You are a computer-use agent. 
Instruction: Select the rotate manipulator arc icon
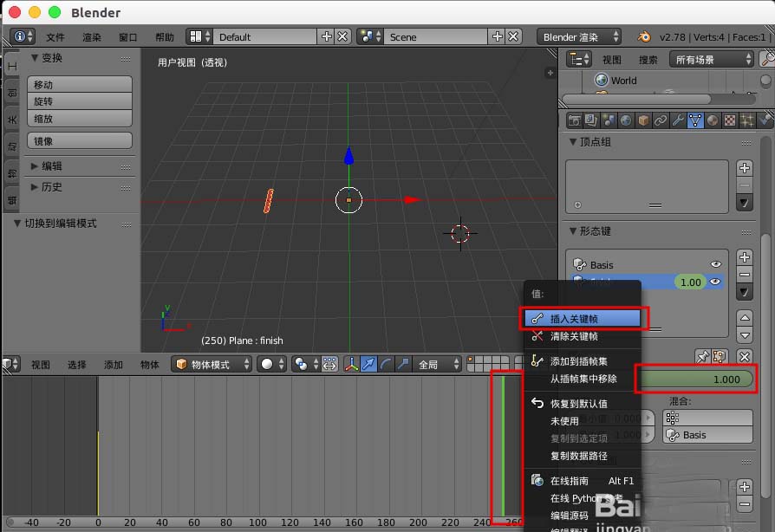coord(386,365)
